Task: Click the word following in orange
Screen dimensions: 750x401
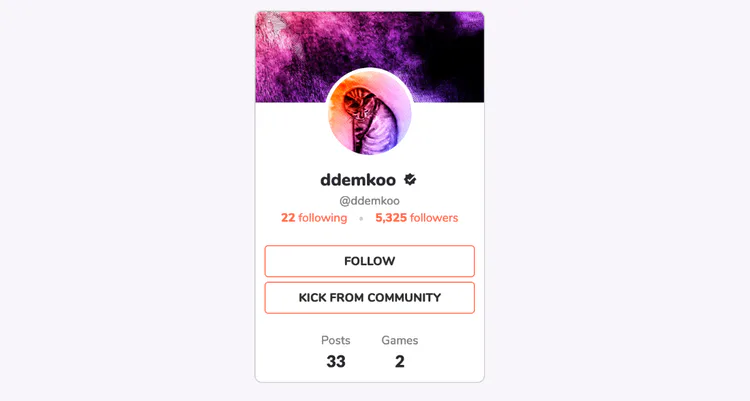Action: (323, 218)
